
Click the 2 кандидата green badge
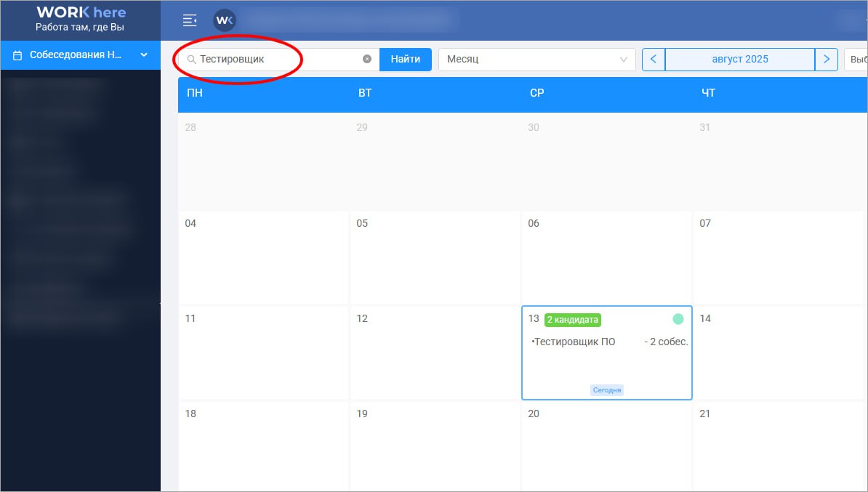573,320
